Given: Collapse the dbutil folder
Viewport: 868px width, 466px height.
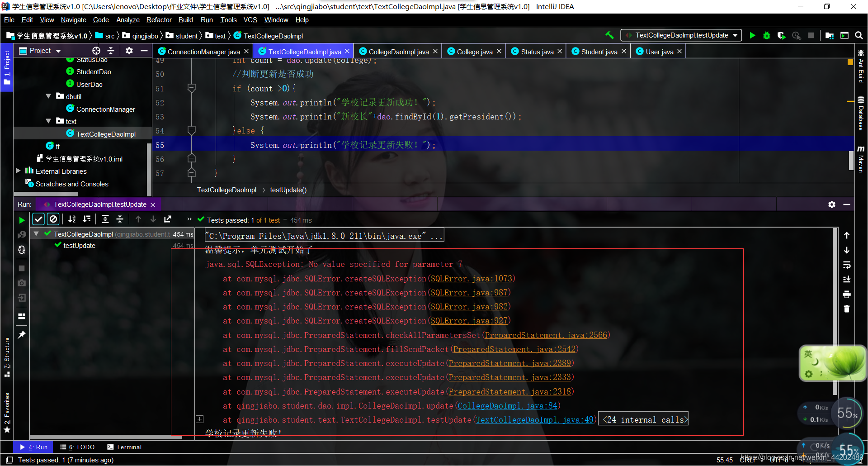Looking at the screenshot, I should click(x=48, y=96).
